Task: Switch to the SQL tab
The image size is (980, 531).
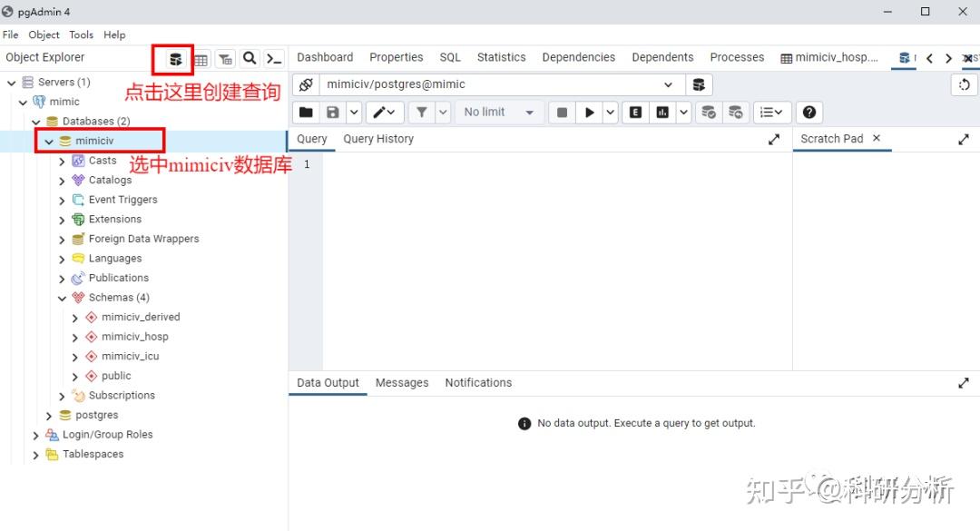Action: point(450,57)
